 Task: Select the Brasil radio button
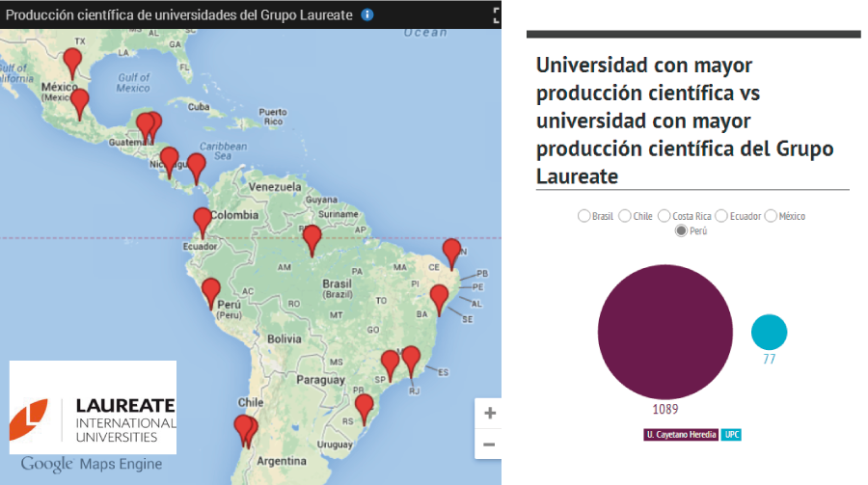[x=583, y=216]
